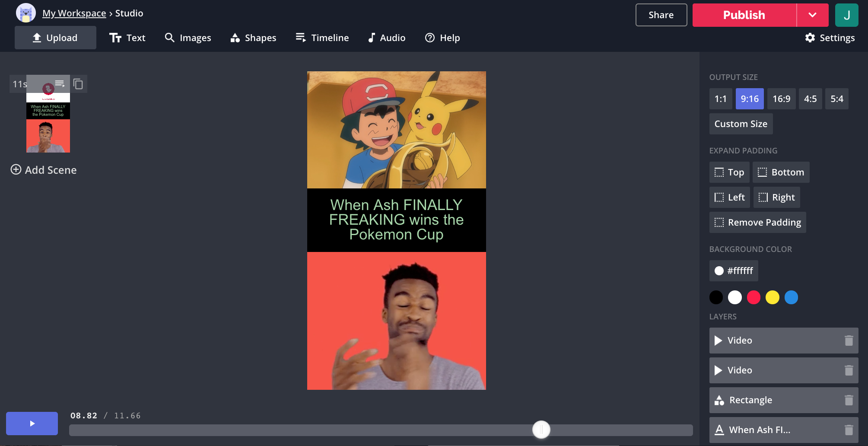
Task: Open the background color hex picker
Action: (734, 271)
